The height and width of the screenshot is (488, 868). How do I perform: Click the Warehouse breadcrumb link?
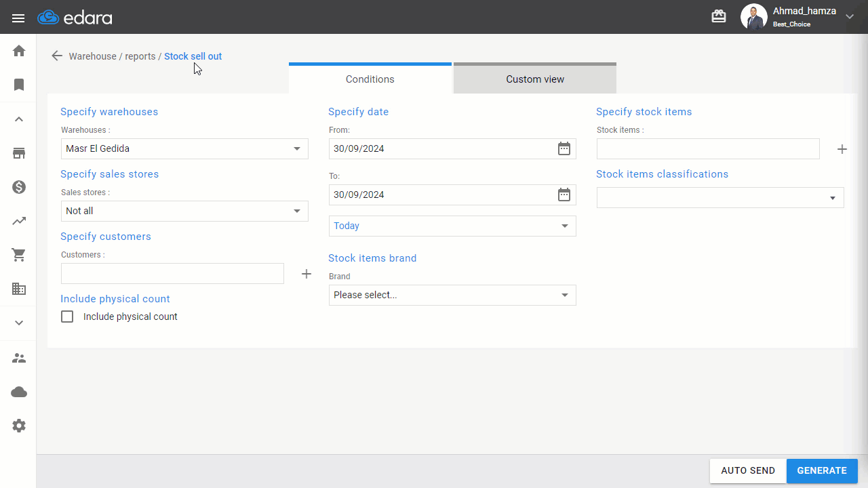pyautogui.click(x=92, y=56)
